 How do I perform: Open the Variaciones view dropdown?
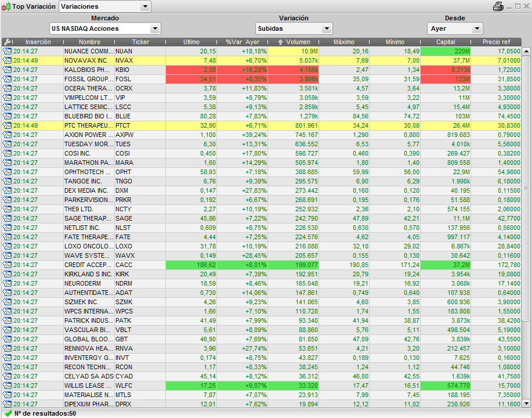click(x=105, y=6)
